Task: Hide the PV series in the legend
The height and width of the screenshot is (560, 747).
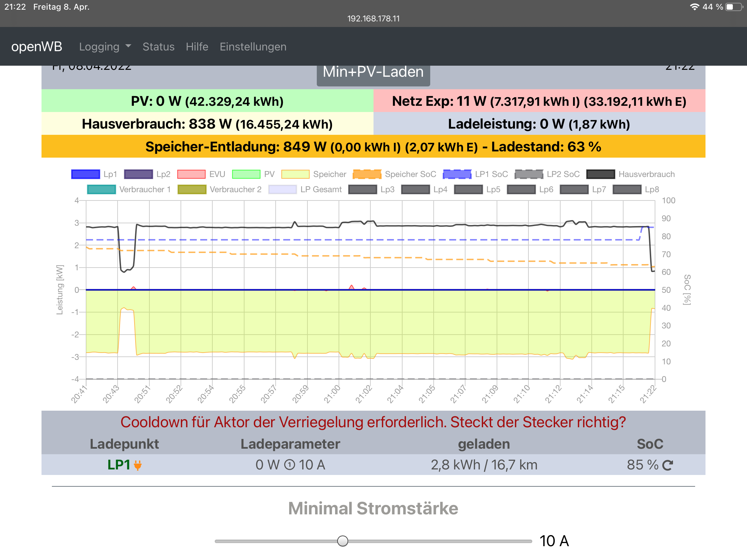Action: (x=246, y=174)
